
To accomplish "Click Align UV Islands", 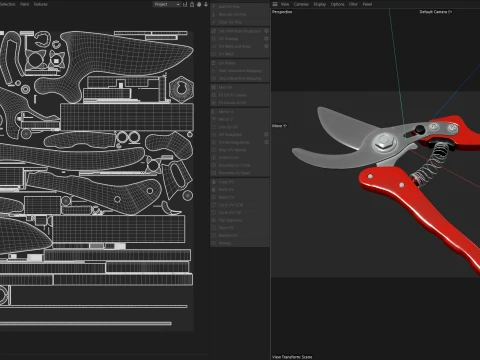I will (x=240, y=150).
